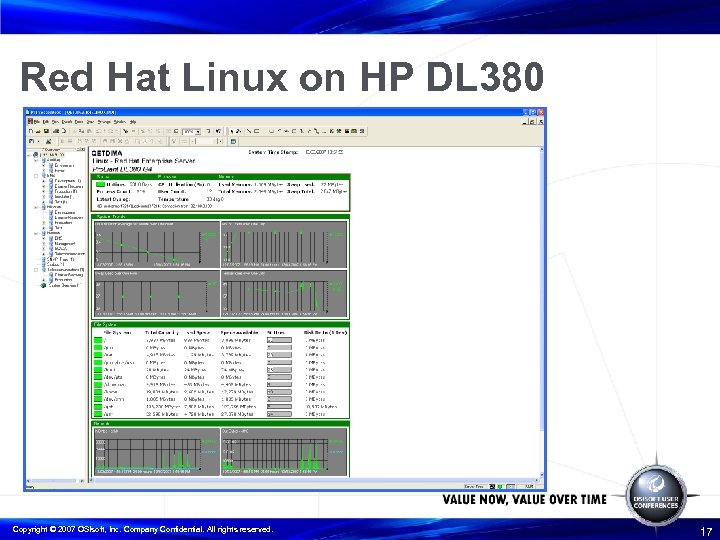Click the ProcessBook document icon beside File menu
The height and width of the screenshot is (540, 720).
click(30, 122)
